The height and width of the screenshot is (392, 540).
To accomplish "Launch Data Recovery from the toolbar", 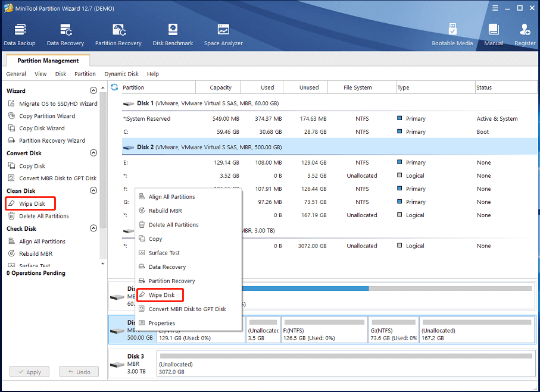I will pyautogui.click(x=65, y=35).
